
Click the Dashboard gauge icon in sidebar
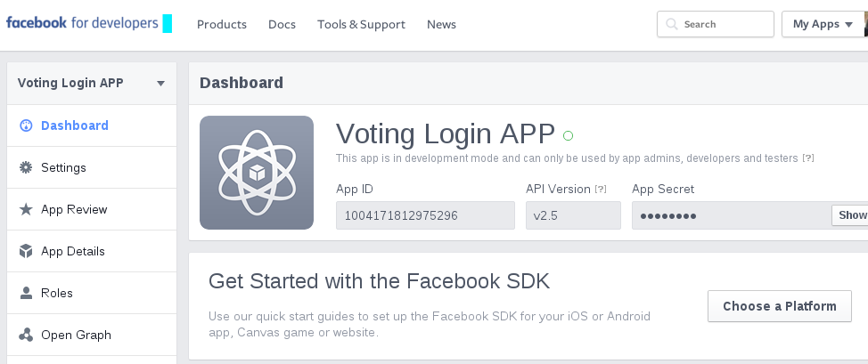click(x=26, y=125)
